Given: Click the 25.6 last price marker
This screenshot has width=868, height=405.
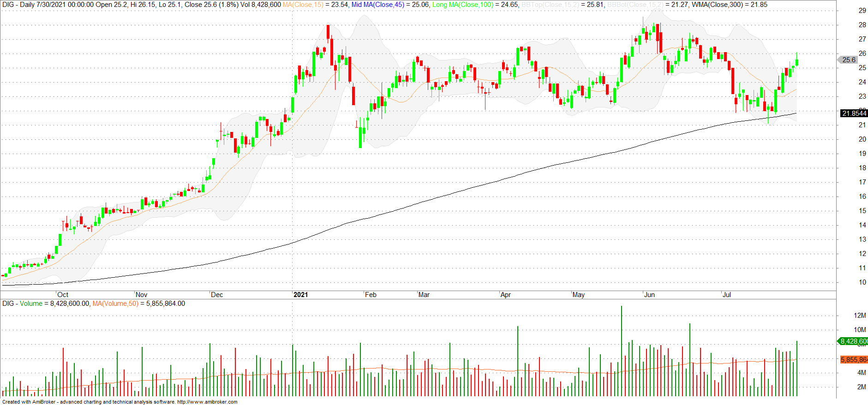Looking at the screenshot, I should (849, 60).
